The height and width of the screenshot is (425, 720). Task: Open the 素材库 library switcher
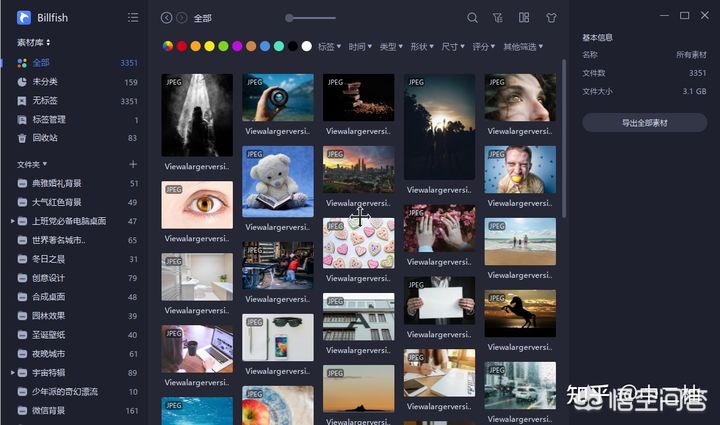34,42
